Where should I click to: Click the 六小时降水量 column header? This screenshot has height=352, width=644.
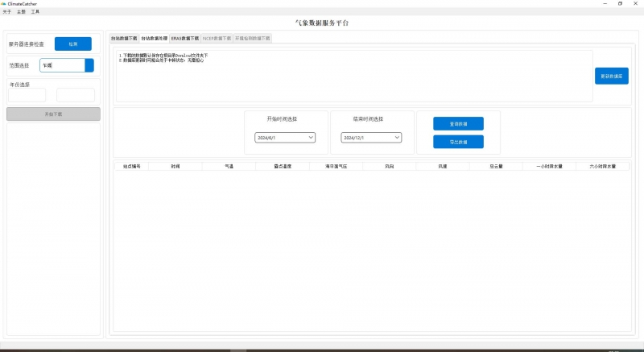602,166
